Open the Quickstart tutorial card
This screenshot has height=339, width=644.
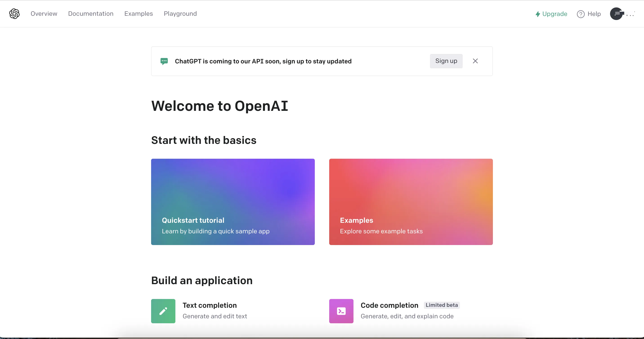pos(233,202)
